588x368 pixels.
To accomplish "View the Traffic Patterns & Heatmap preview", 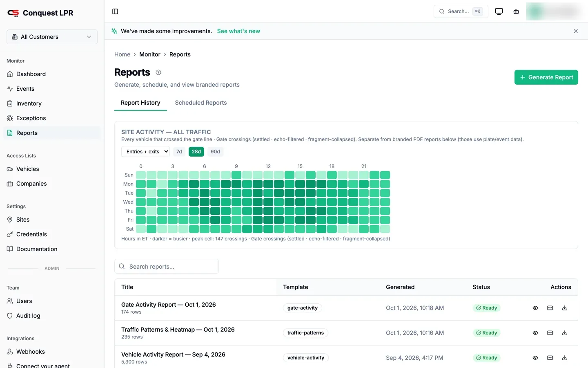I will [x=535, y=333].
